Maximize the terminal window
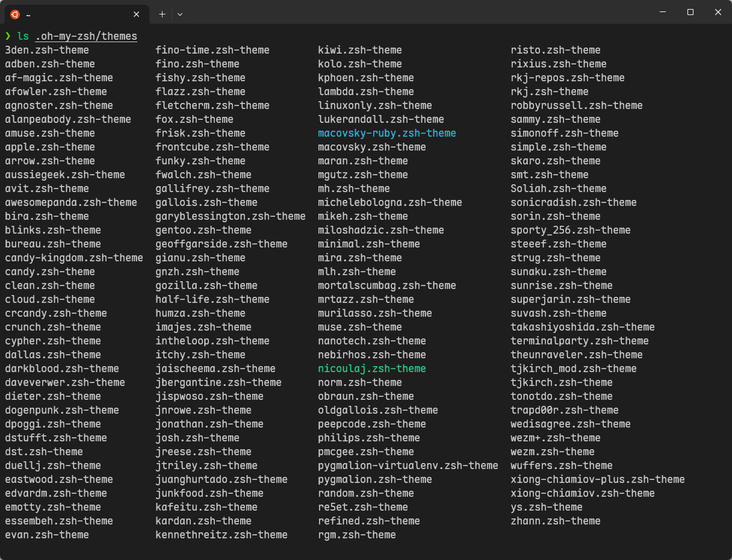 click(x=690, y=12)
